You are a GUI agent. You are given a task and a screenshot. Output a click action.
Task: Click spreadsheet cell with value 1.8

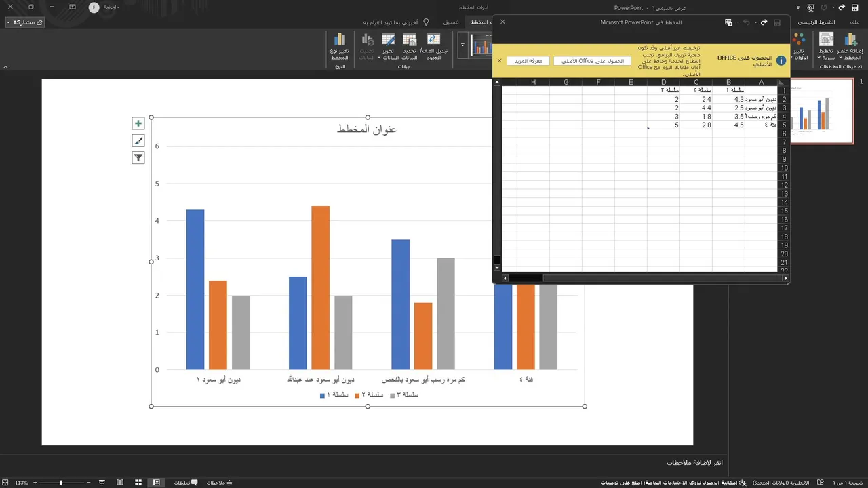coord(696,117)
